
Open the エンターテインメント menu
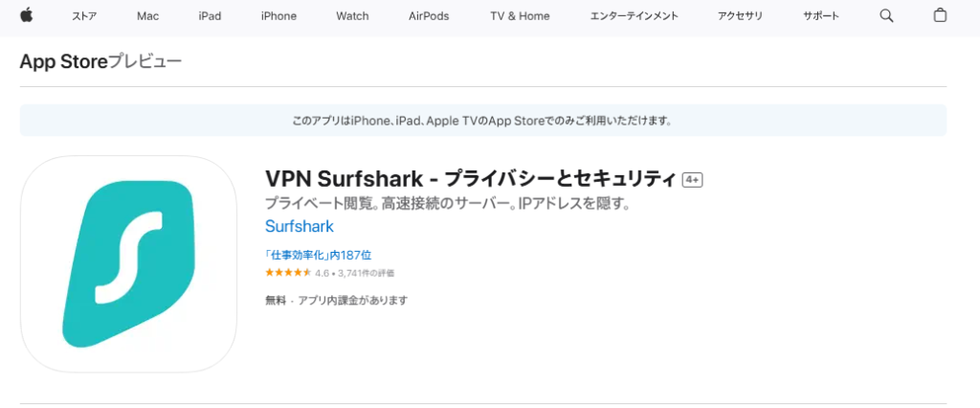634,16
